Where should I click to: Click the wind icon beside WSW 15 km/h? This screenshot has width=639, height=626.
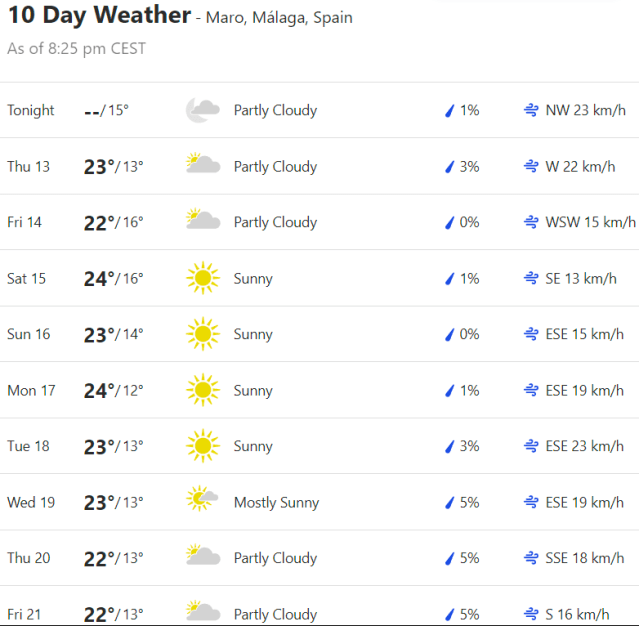tap(531, 222)
